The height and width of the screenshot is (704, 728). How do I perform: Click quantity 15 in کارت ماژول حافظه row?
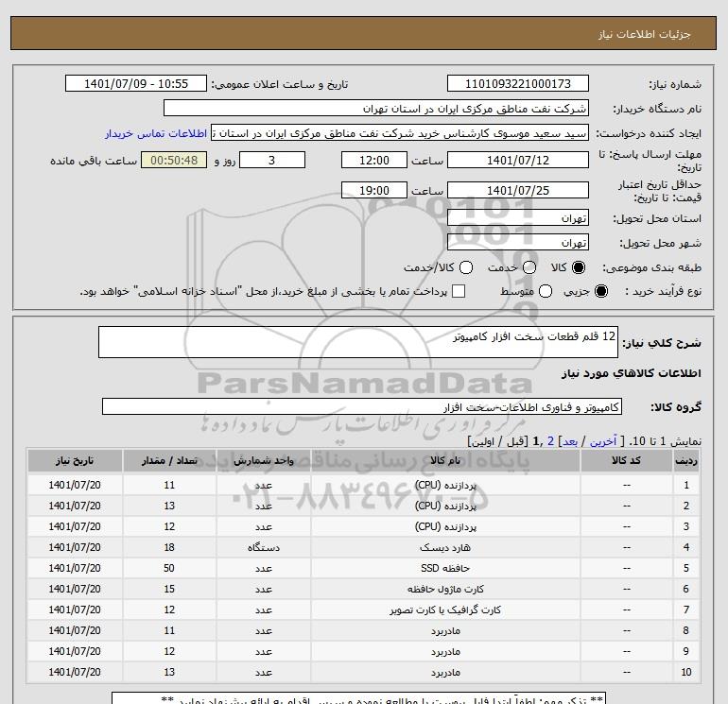tap(169, 589)
